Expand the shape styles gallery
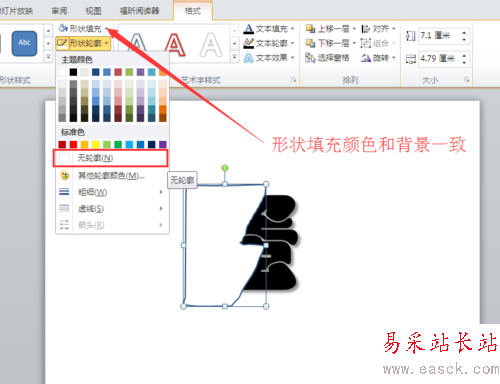Image resolution: width=500 pixels, height=384 pixels. (48, 57)
